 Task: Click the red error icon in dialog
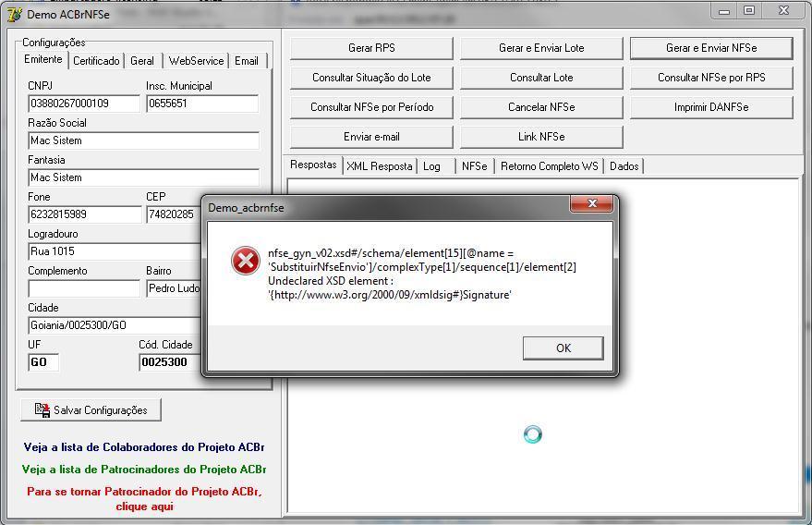pos(246,261)
